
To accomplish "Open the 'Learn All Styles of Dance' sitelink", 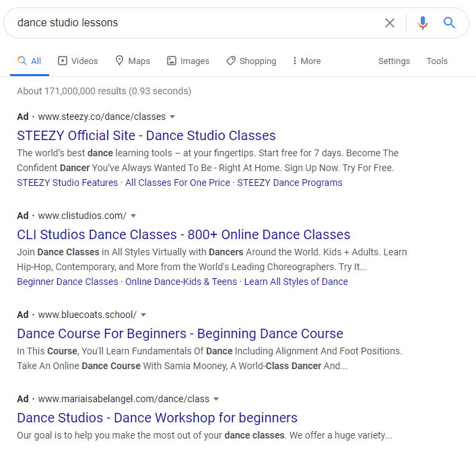I will pos(296,282).
